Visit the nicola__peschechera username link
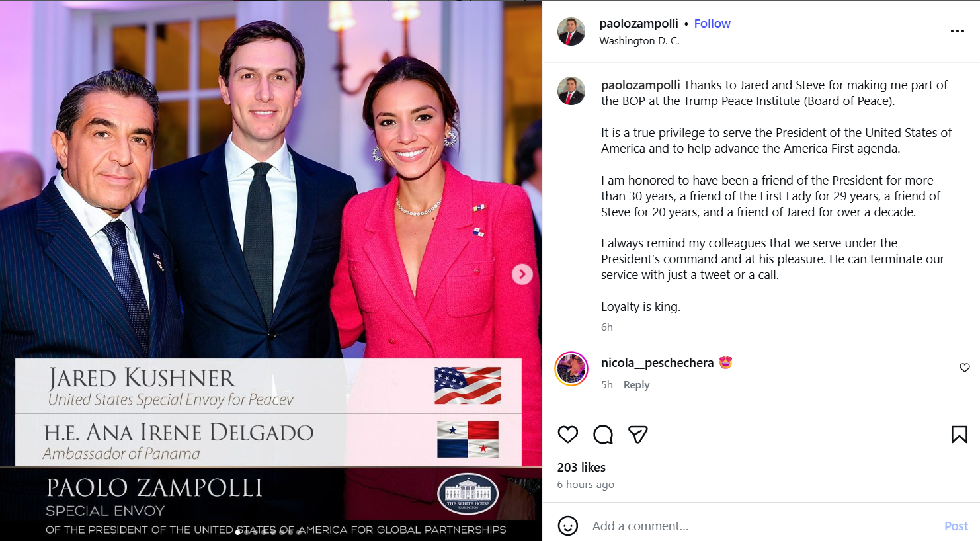This screenshot has width=980, height=541. point(657,363)
